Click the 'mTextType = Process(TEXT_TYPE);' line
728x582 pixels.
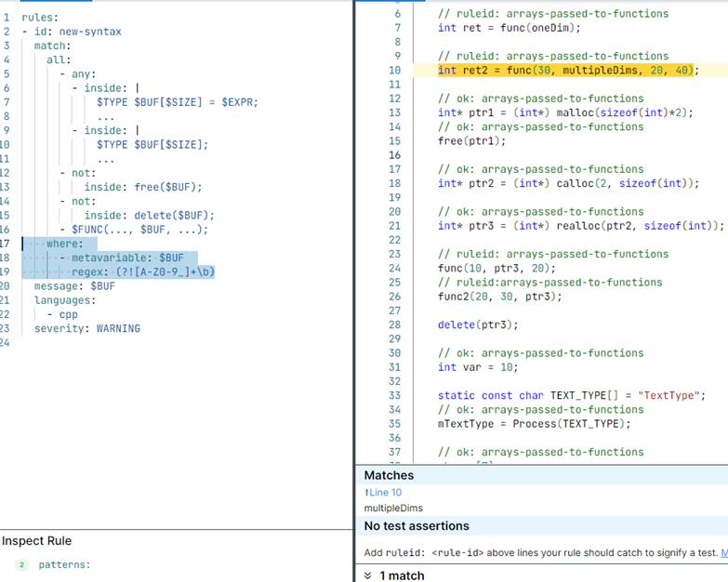click(534, 424)
